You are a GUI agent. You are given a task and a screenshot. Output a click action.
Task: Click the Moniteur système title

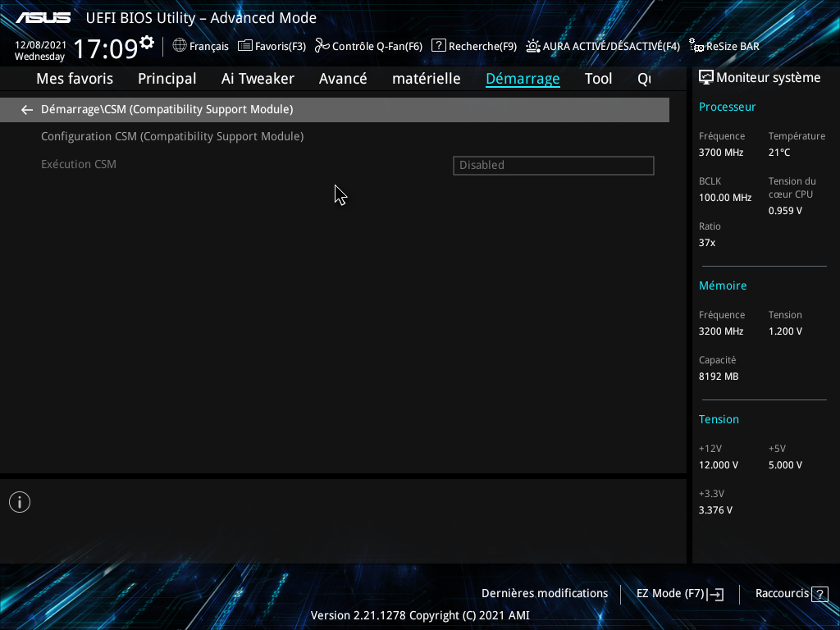pyautogui.click(x=768, y=78)
